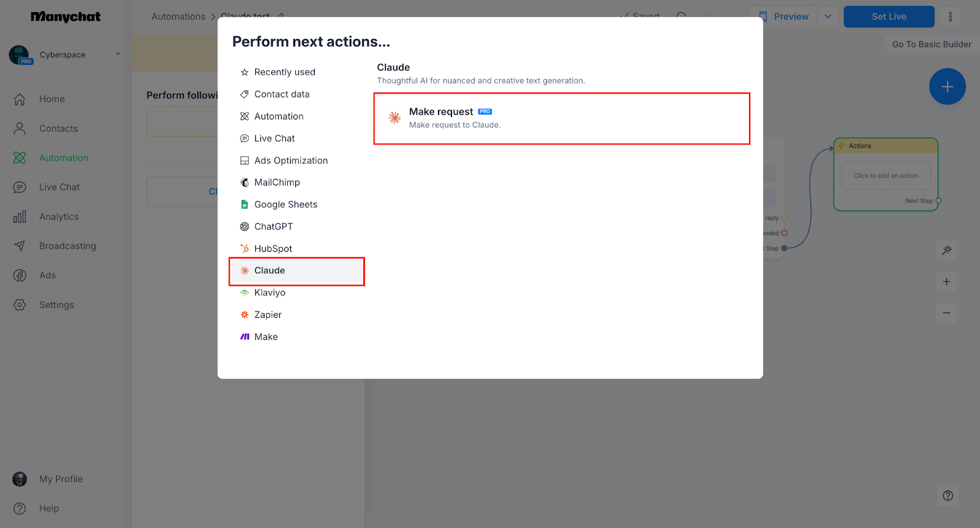
Task: Click the 'Click to add an action' box
Action: pyautogui.click(x=886, y=176)
